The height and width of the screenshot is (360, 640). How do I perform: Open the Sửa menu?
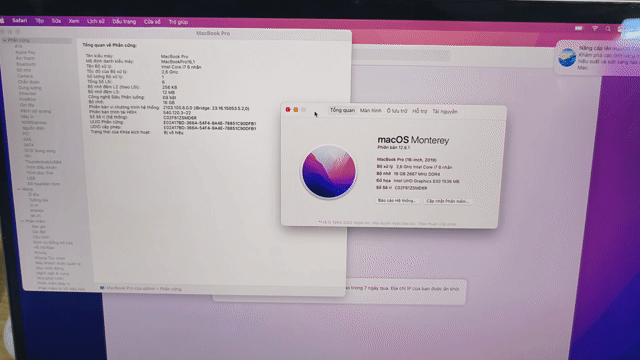[56, 21]
